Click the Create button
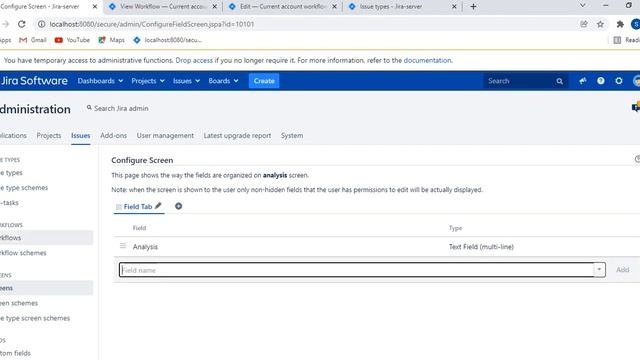 tap(264, 81)
